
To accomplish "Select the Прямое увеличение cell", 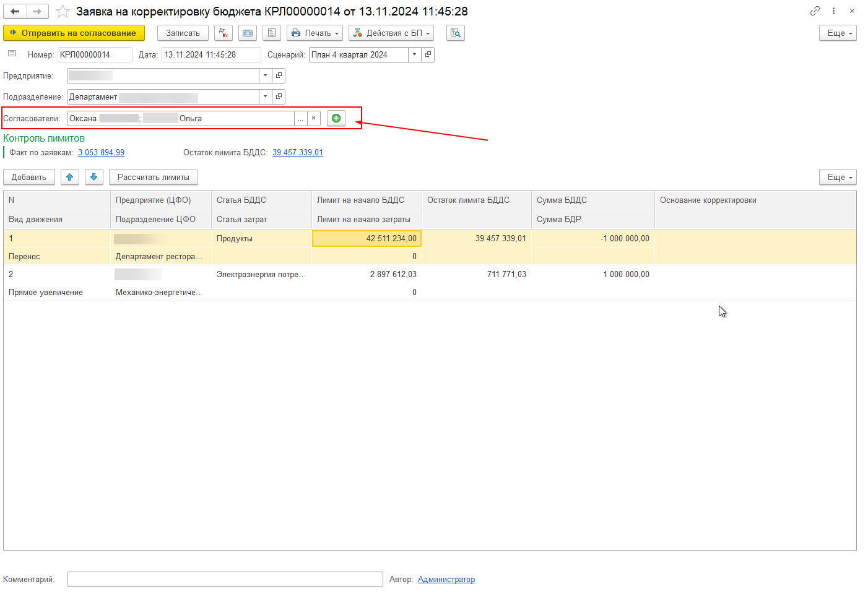I will 57,292.
